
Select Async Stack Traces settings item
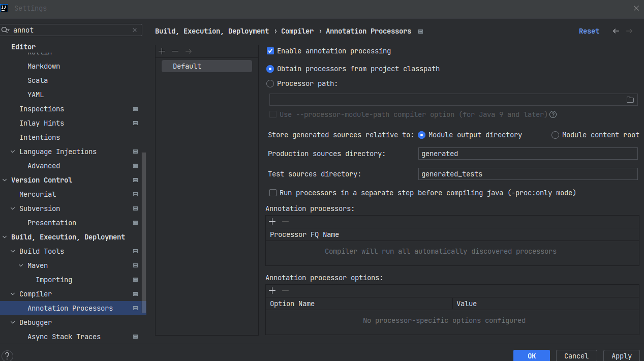click(x=64, y=337)
